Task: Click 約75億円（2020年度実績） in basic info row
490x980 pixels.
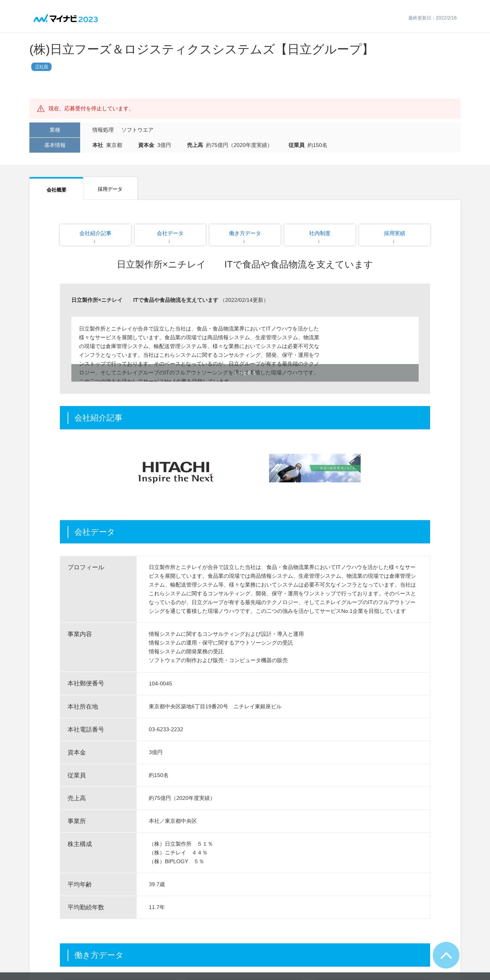Action: [x=239, y=145]
